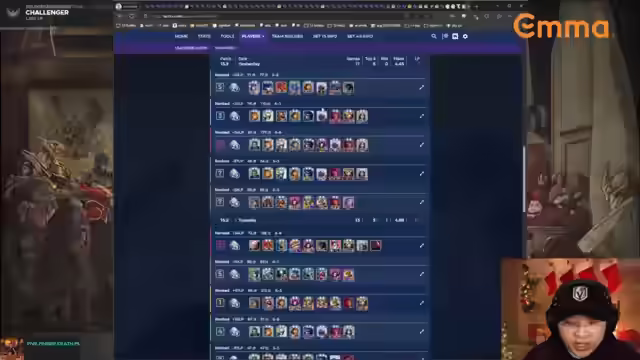Image resolution: width=640 pixels, height=360 pixels.
Task: Expand the first match listed under Yesterday
Action: point(422,87)
